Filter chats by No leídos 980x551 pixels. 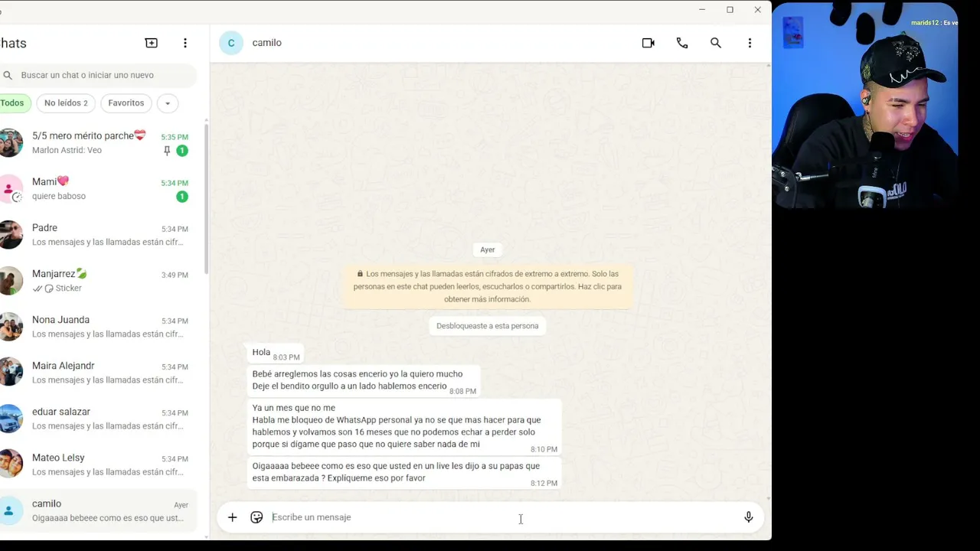click(x=66, y=103)
